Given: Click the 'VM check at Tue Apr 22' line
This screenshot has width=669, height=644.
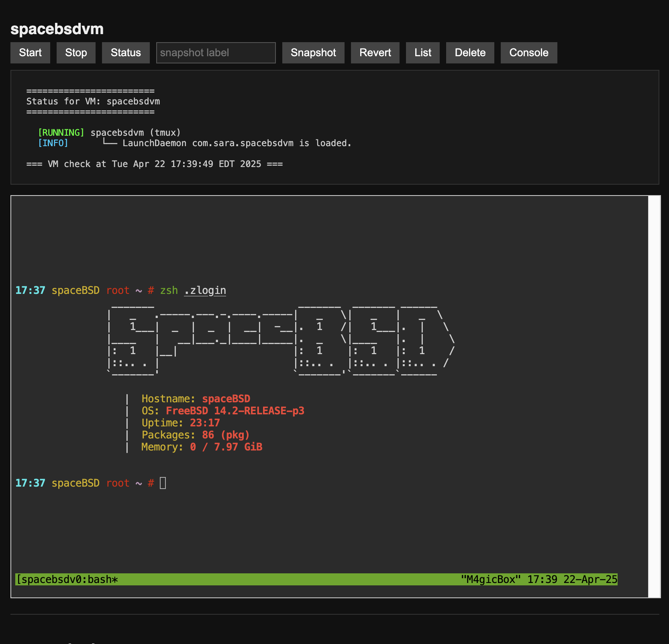Looking at the screenshot, I should [155, 164].
